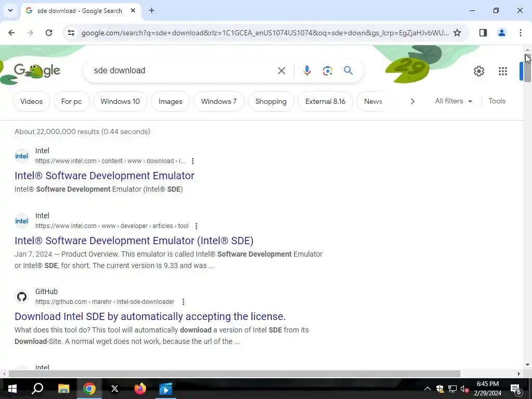Select the Images filter chip
Screen dimensions: 532x399
pos(170,101)
